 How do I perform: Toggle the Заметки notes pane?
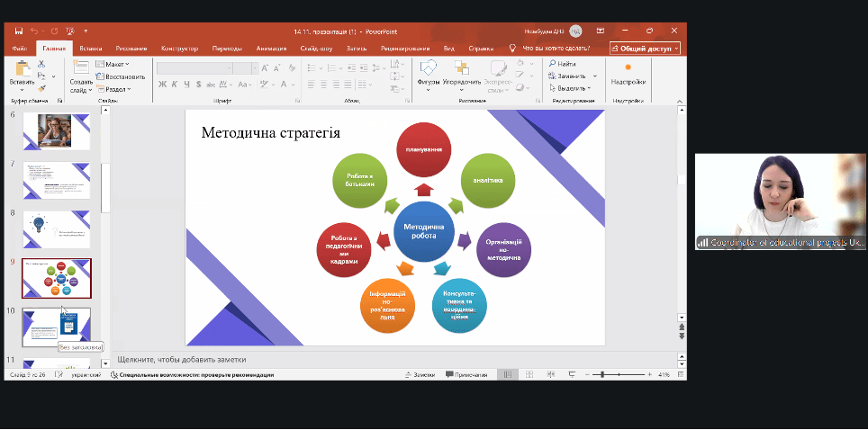tap(420, 374)
